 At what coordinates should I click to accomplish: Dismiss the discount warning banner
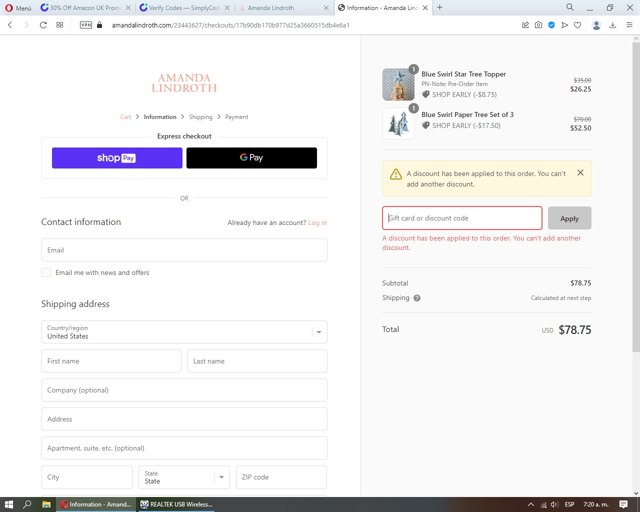[x=580, y=173]
